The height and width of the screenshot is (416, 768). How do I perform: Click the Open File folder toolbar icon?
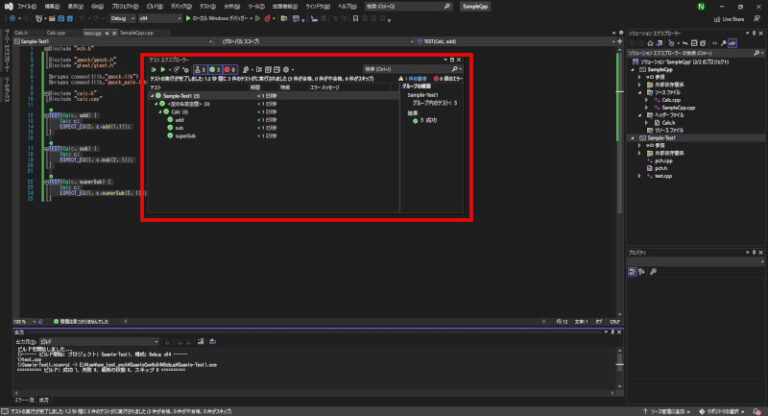coord(52,19)
